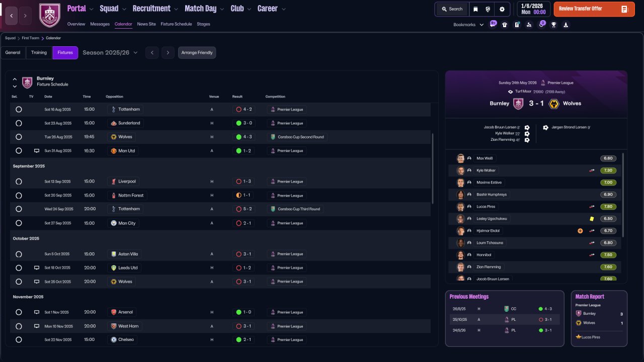Click the Arrange Friendly button

tap(197, 53)
